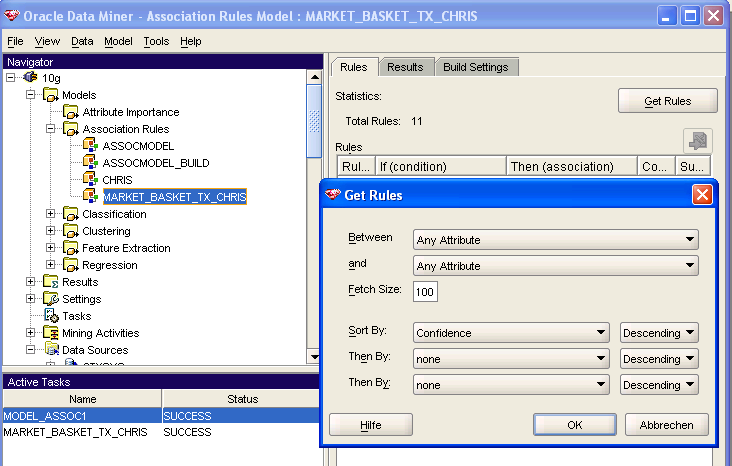Expand the Feature Extraction node
This screenshot has height=466, width=732.
(x=50, y=247)
